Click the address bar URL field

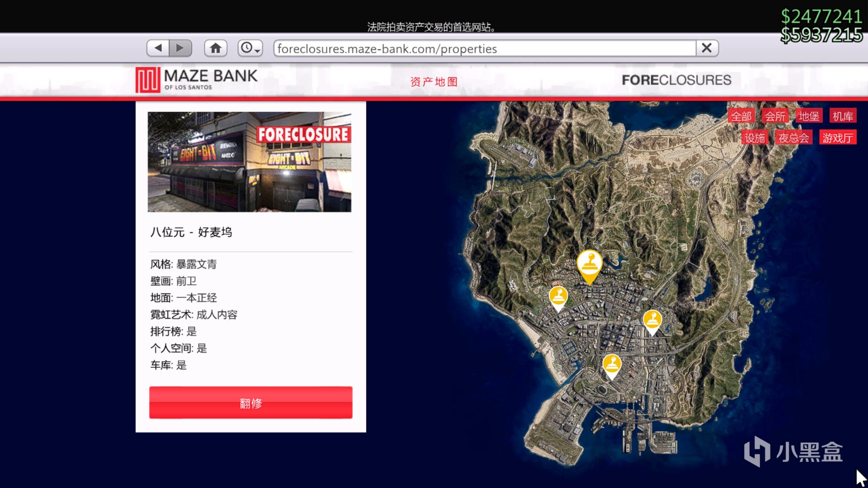tap(484, 48)
